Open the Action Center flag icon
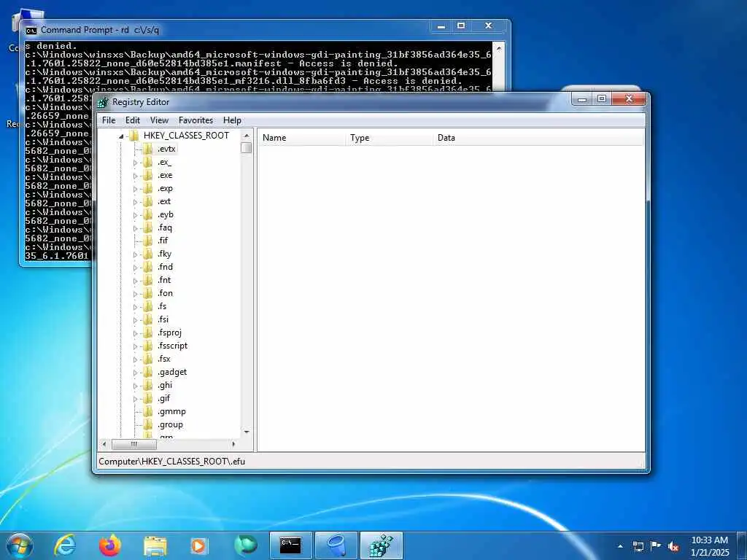747x560 pixels. tap(656, 546)
